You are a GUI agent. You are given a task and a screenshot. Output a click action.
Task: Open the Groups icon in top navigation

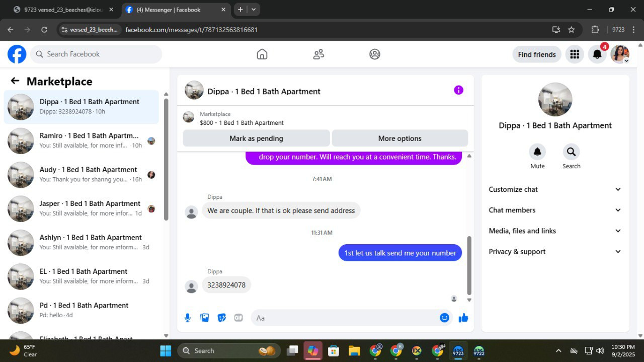tap(375, 54)
